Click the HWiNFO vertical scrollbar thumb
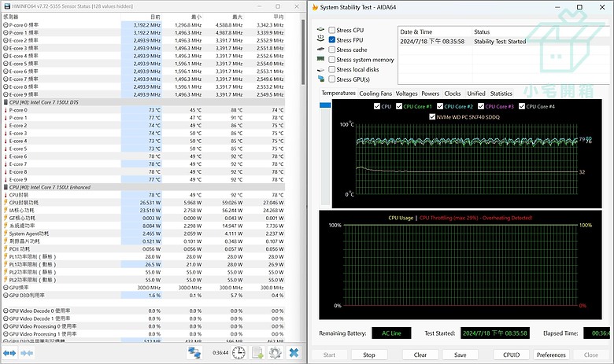This screenshot has height=364, width=614. click(303, 52)
